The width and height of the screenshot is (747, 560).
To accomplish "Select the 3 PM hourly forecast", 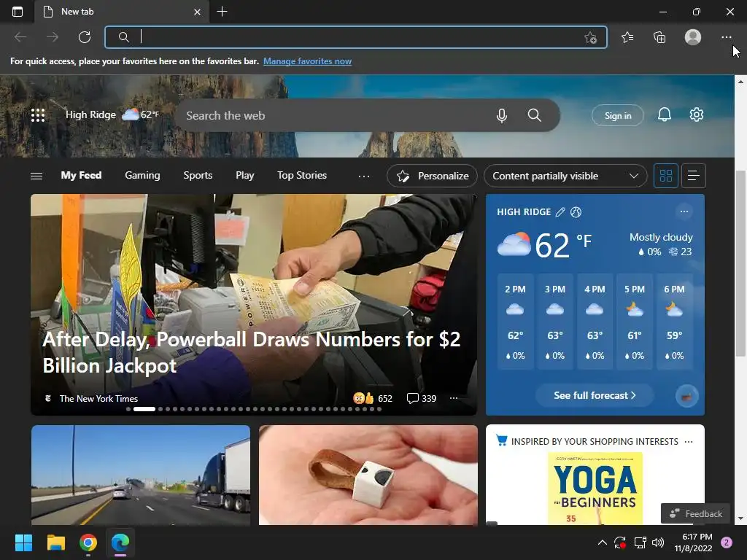I will (x=555, y=322).
